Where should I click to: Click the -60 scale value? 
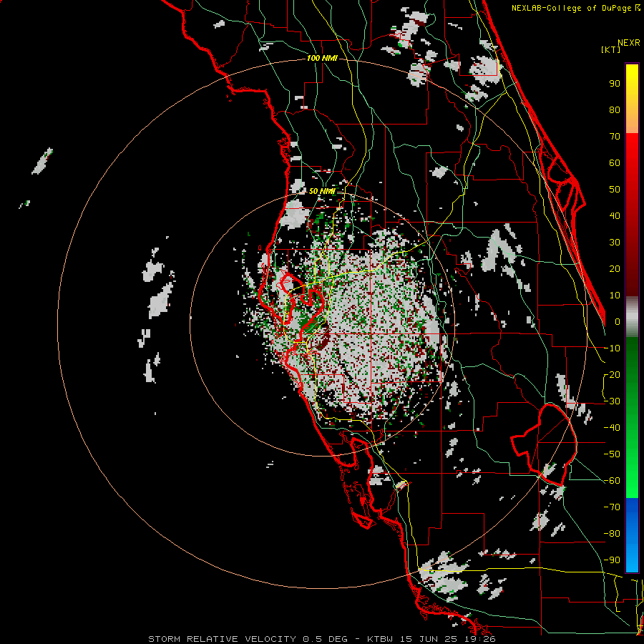click(x=612, y=481)
